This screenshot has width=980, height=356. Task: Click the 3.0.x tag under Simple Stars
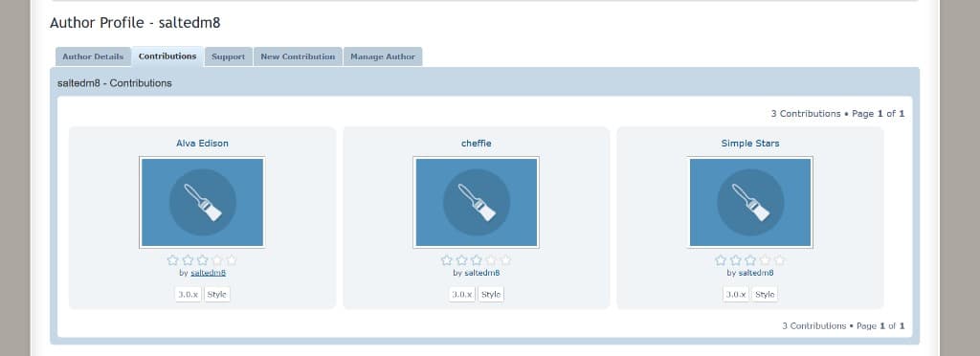(x=736, y=294)
